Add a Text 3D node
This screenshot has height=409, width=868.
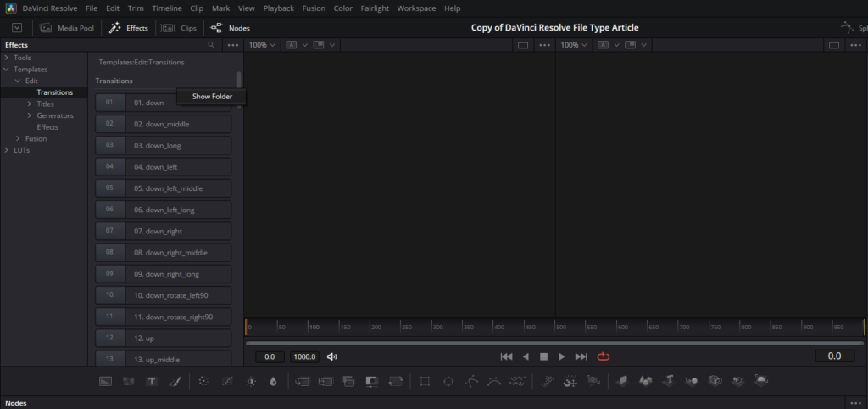tap(669, 381)
